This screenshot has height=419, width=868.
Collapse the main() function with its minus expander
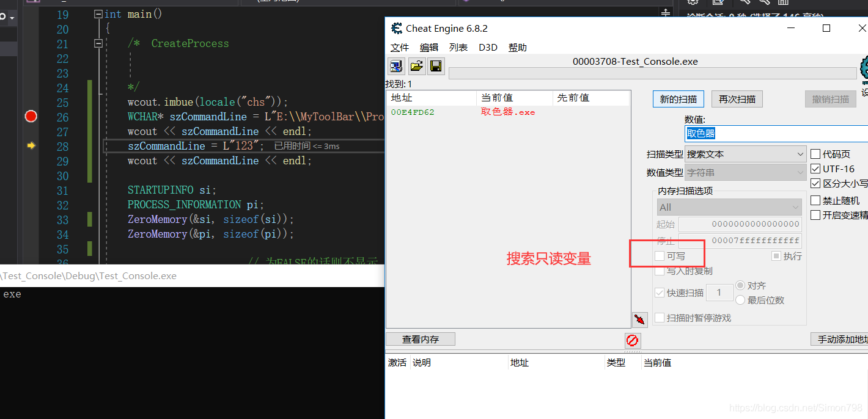[x=98, y=13]
